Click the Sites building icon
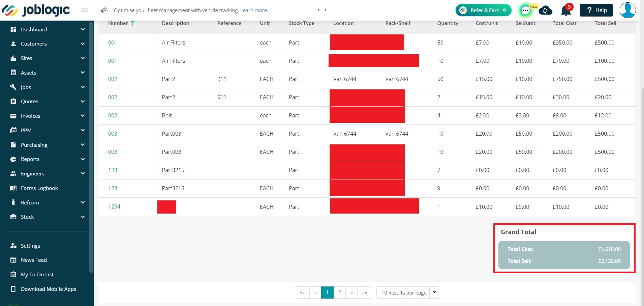The width and height of the screenshot is (644, 306). tap(13, 58)
